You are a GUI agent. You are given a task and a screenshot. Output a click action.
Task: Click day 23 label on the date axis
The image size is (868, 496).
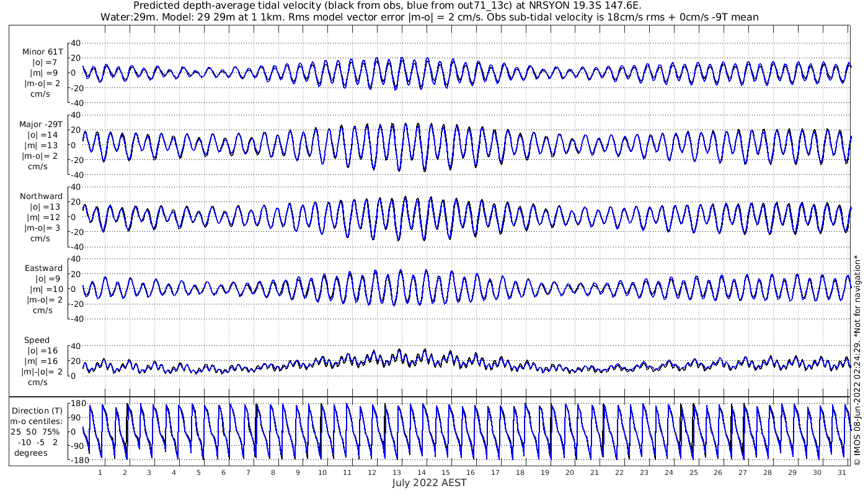(644, 472)
